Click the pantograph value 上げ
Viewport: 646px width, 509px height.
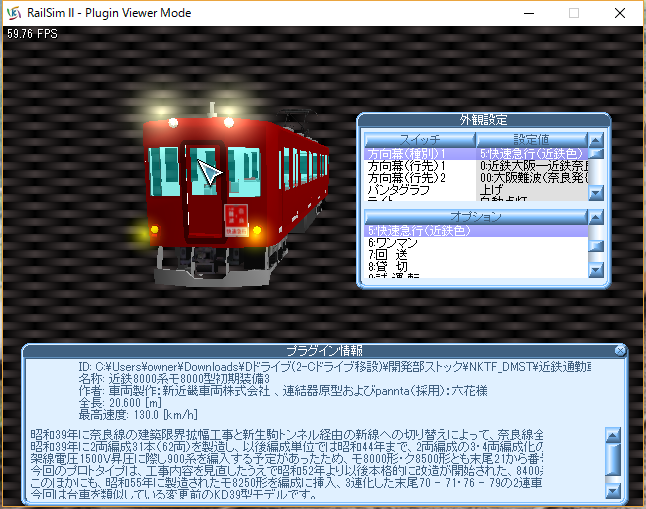click(x=532, y=190)
